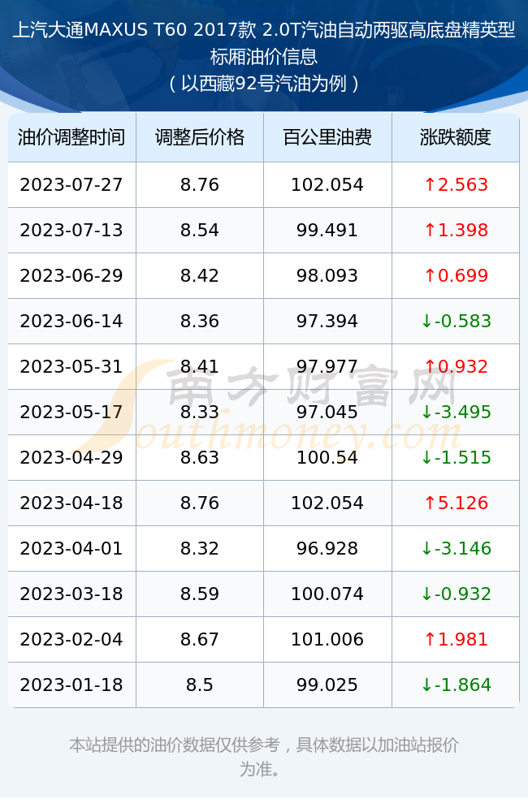
Task: Click the green down arrow beside -3.146
Action: pyautogui.click(x=426, y=548)
